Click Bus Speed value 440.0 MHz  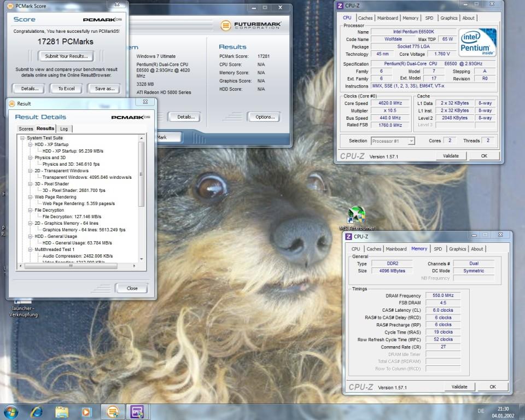(390, 118)
